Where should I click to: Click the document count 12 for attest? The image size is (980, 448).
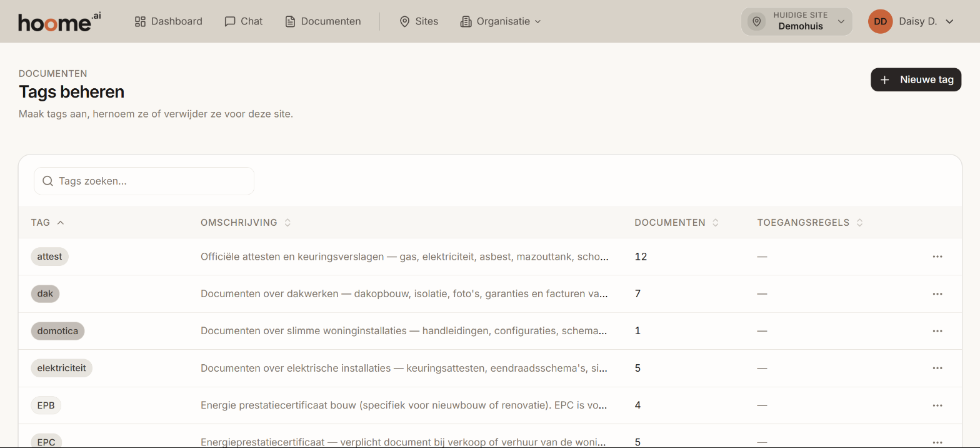pos(640,257)
